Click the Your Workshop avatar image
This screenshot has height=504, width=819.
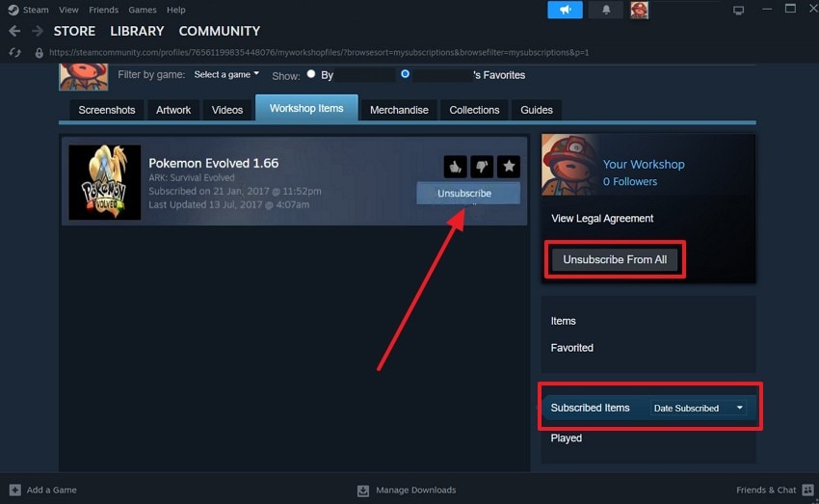(568, 165)
